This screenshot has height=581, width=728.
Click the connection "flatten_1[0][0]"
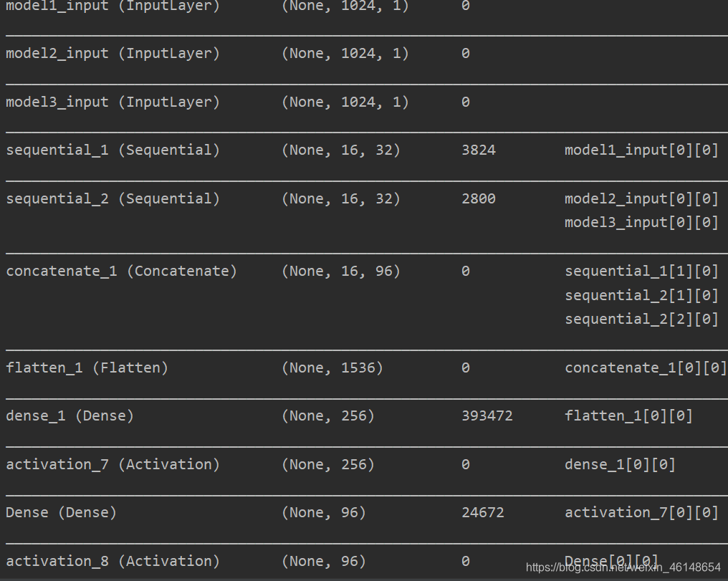click(x=628, y=416)
